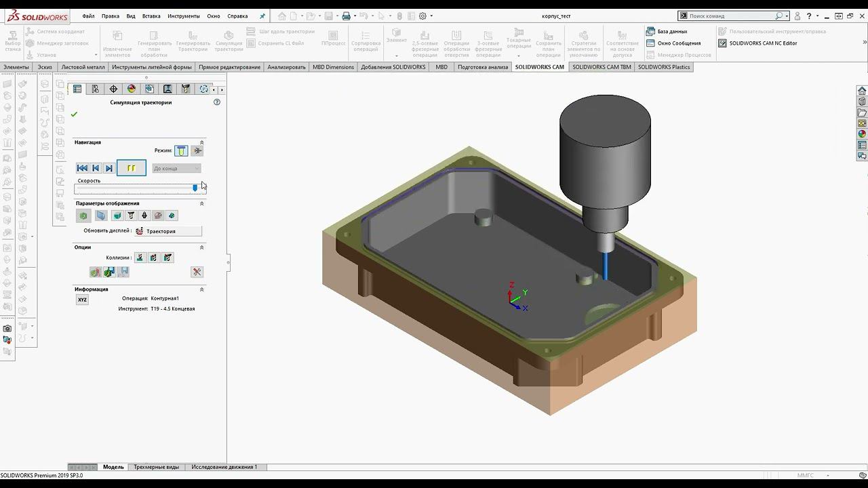This screenshot has width=868, height=488.
Task: Click the XYZ information button
Action: [x=82, y=300]
